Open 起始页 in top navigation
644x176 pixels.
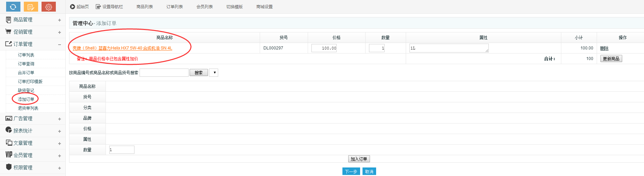tap(83, 7)
